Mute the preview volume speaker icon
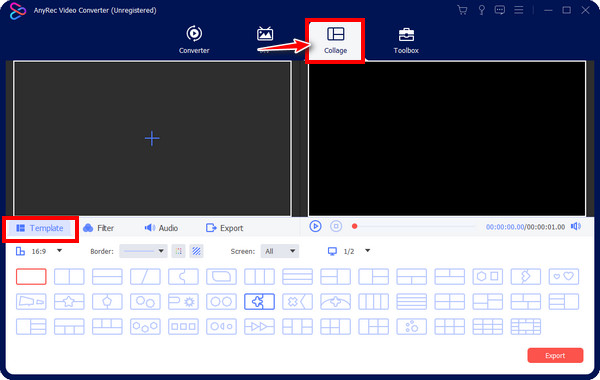Image resolution: width=600 pixels, height=380 pixels. (x=576, y=226)
